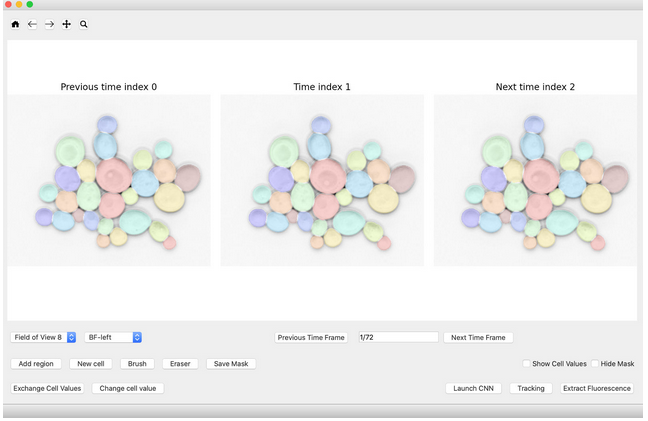Click Exchange Cell Values button
Viewport: 648px width, 421px height.
[x=47, y=388]
